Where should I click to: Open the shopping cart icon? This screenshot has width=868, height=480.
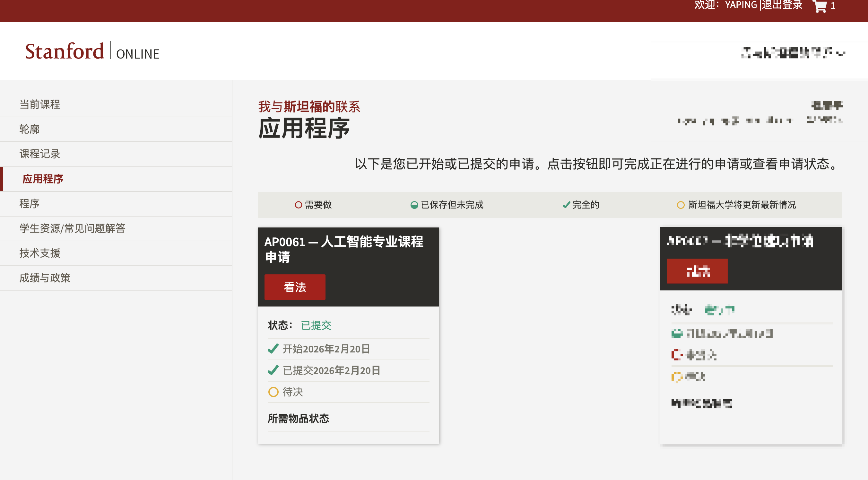point(820,6)
